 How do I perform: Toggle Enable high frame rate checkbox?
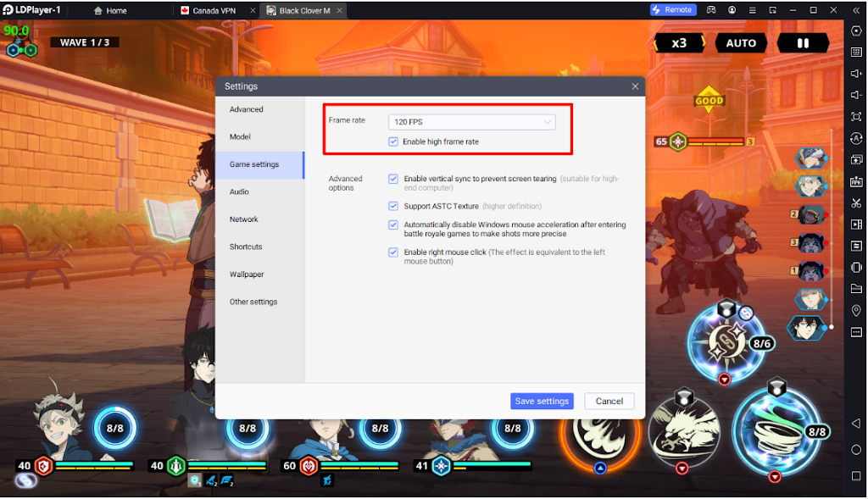pos(393,141)
